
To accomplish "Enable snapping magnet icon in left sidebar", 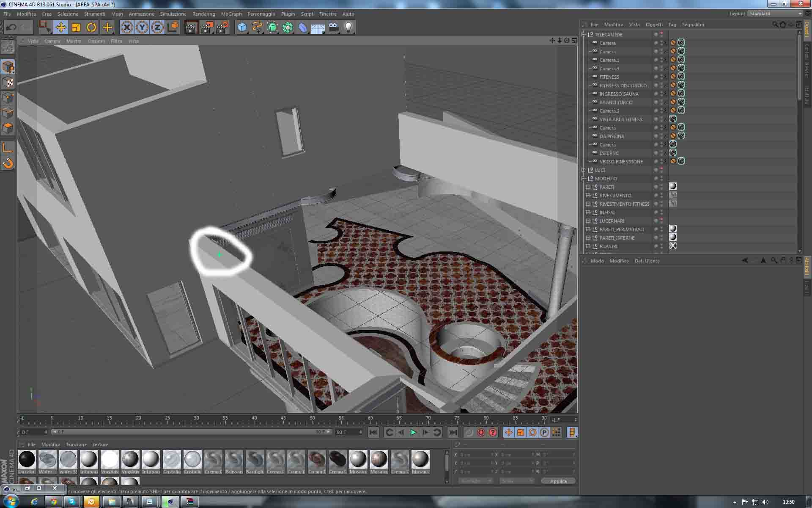I will (8, 163).
